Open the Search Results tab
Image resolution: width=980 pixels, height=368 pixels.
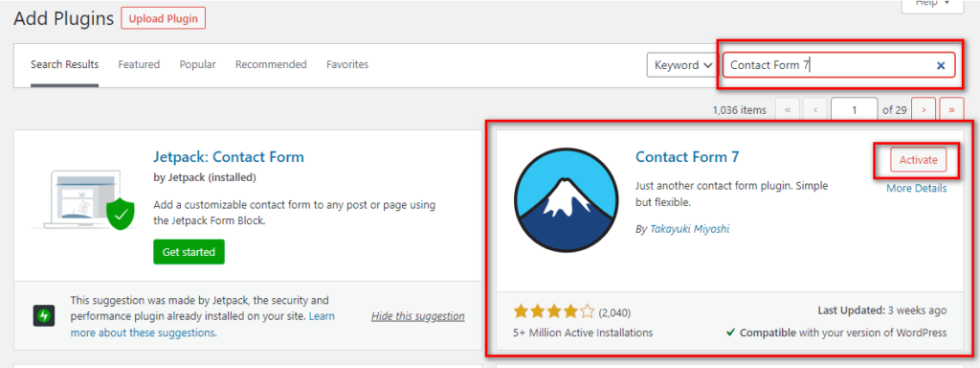click(64, 64)
